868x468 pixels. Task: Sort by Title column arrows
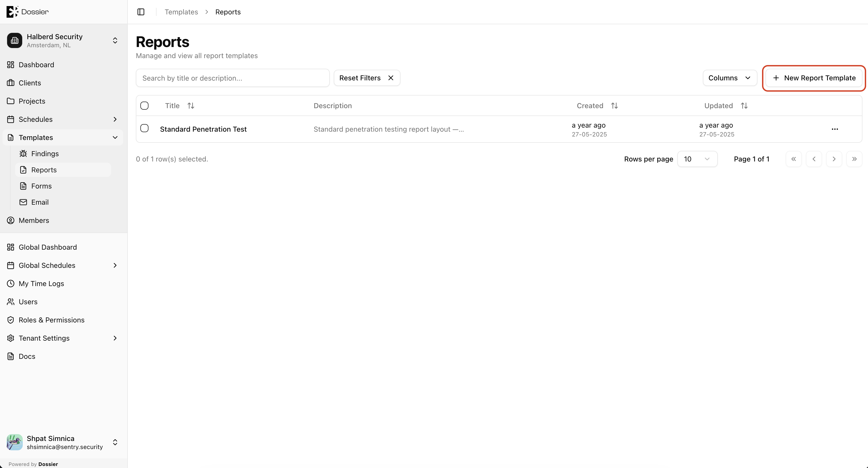(x=191, y=106)
